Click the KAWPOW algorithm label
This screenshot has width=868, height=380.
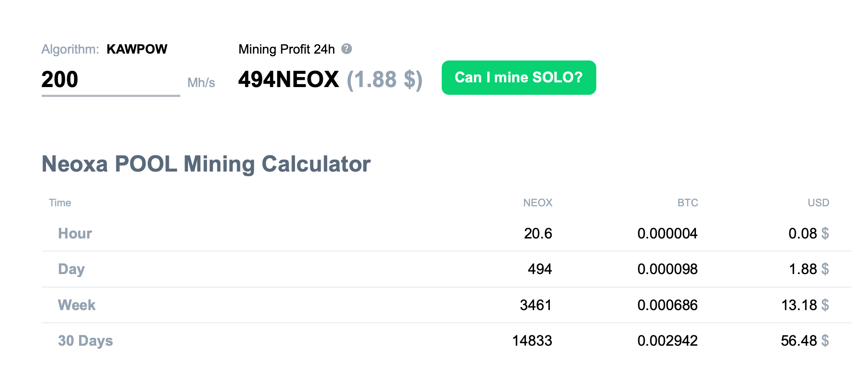pos(137,49)
